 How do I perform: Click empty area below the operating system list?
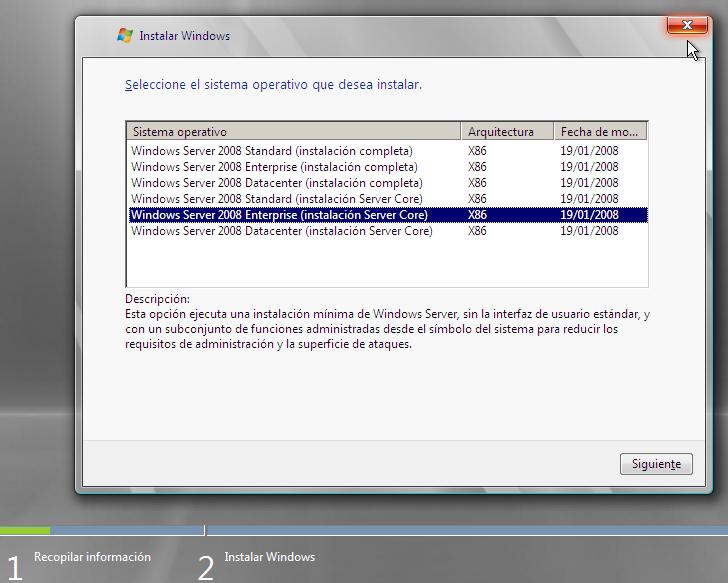[x=386, y=262]
